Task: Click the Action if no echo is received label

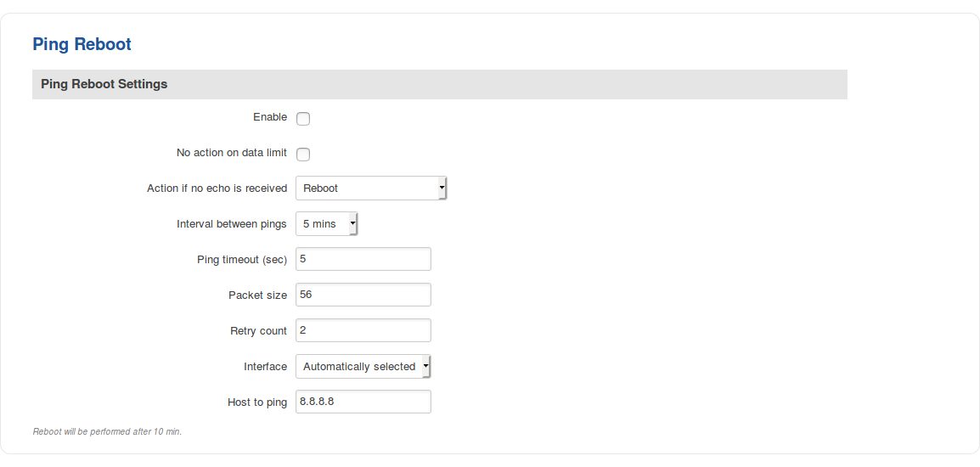Action: (217, 188)
